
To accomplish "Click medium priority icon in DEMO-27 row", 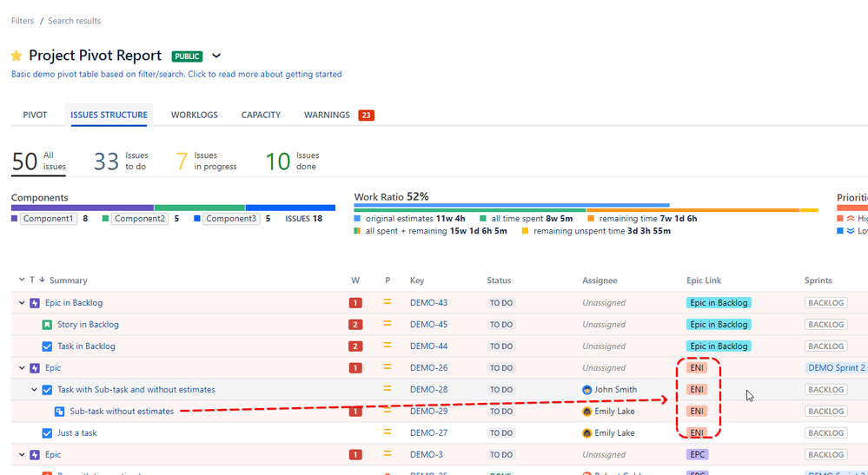I will pos(388,432).
